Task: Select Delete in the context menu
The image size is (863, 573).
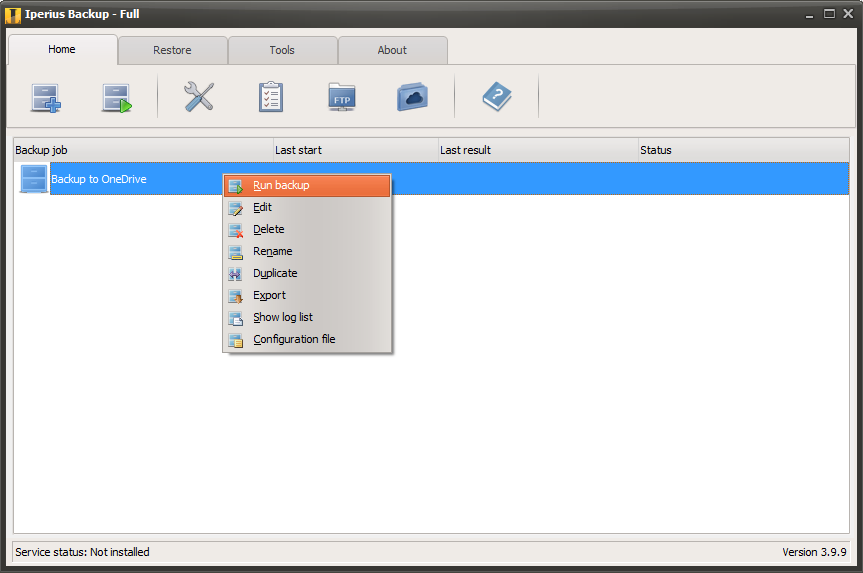Action: (307, 230)
